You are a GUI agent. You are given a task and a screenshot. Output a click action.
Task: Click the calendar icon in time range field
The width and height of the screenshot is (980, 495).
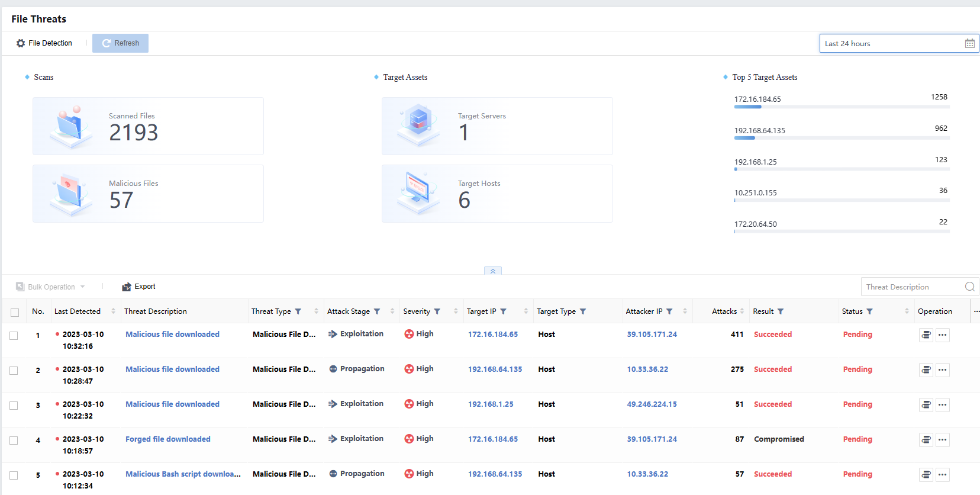point(969,43)
